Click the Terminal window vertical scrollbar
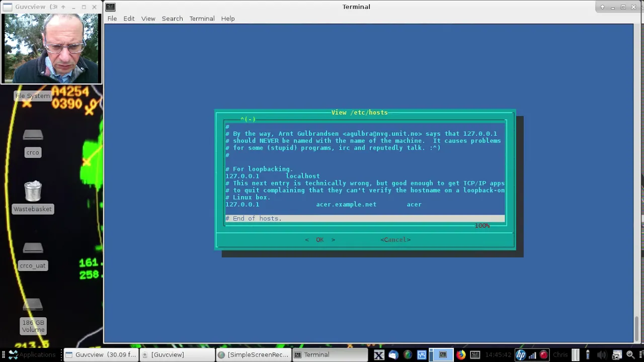 [x=636, y=184]
